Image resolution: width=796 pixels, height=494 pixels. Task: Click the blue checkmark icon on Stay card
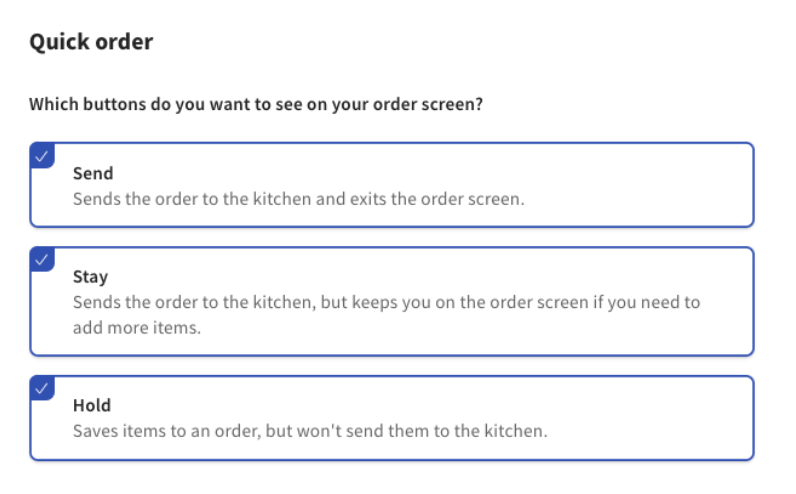(x=42, y=259)
